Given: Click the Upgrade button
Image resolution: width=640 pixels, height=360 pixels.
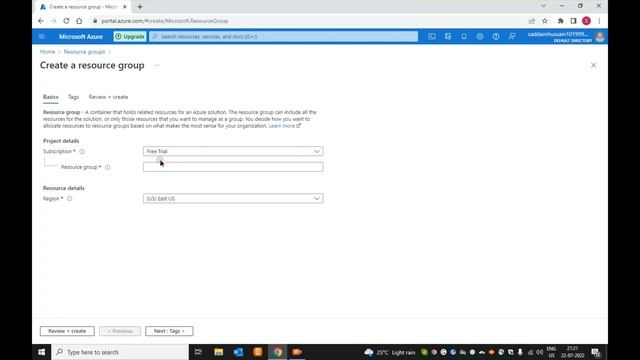Looking at the screenshot, I should pos(130,37).
